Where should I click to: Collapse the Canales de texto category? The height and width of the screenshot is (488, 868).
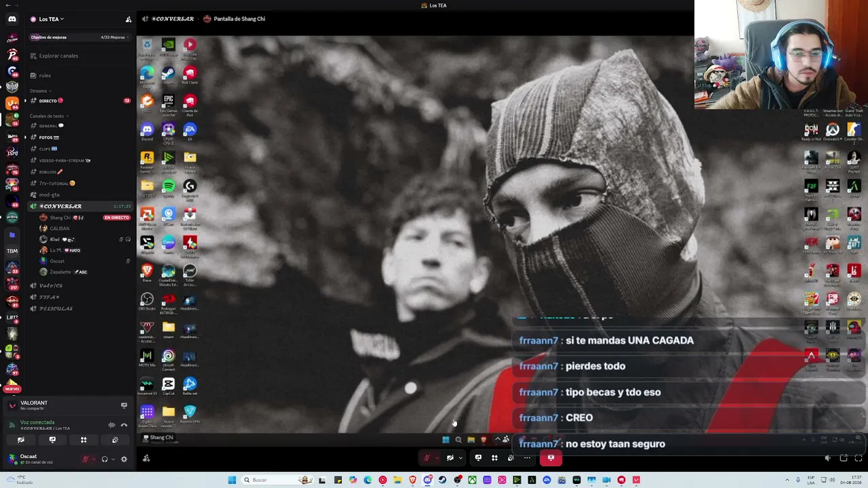(49, 116)
